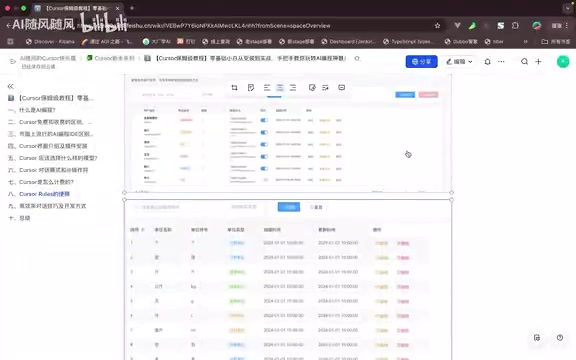
Task: Click the browser address bar
Action: [x=257, y=26]
